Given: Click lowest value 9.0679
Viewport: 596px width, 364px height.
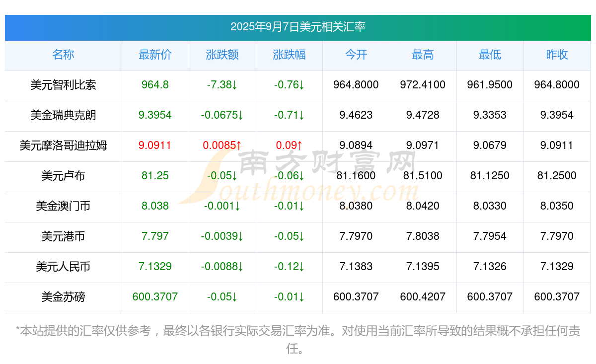Looking at the screenshot, I should point(490,146).
